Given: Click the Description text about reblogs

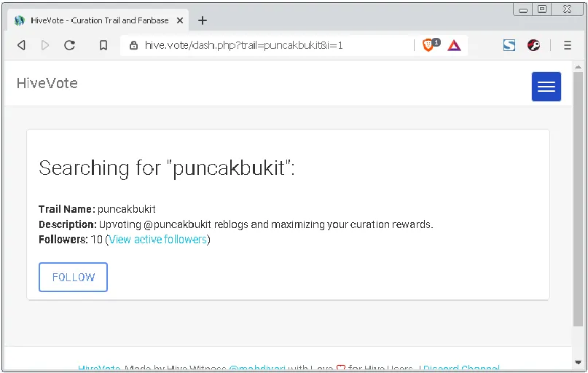Looking at the screenshot, I should pos(236,224).
